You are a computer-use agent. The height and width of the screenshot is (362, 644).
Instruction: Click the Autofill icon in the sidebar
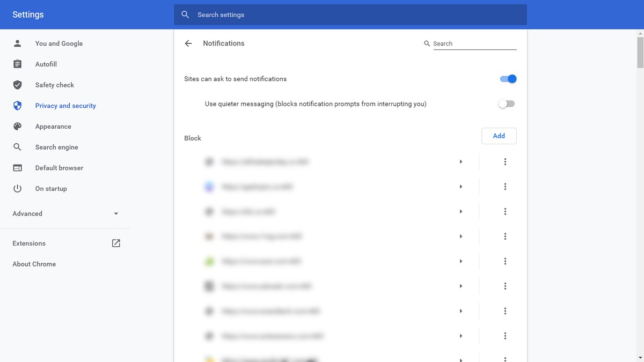pyautogui.click(x=17, y=64)
